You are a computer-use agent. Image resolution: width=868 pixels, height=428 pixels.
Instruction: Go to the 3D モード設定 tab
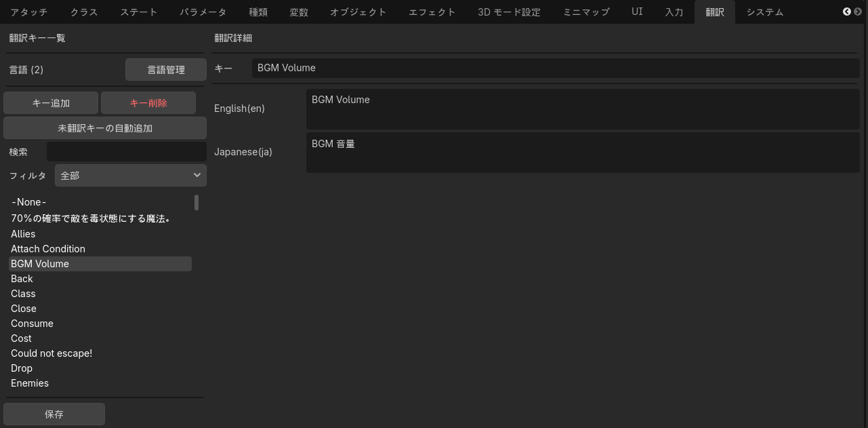pos(510,12)
